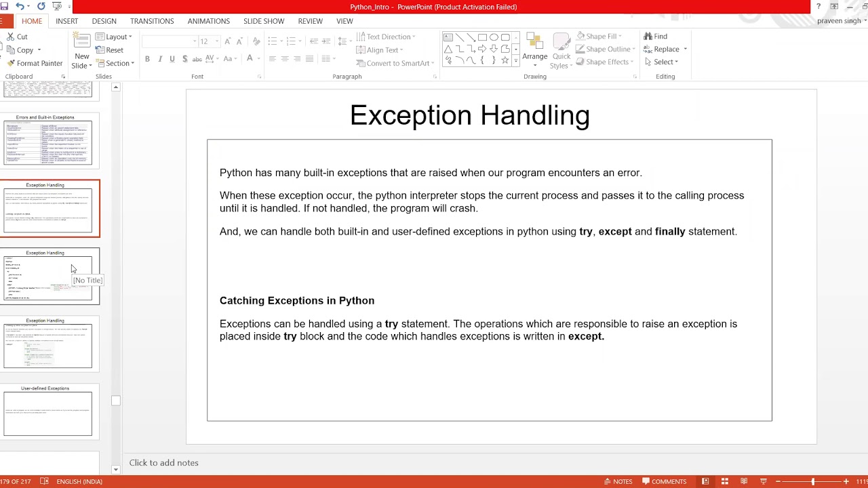868x488 pixels.
Task: Expand the Select dropdown in Editing
Action: click(x=662, y=62)
